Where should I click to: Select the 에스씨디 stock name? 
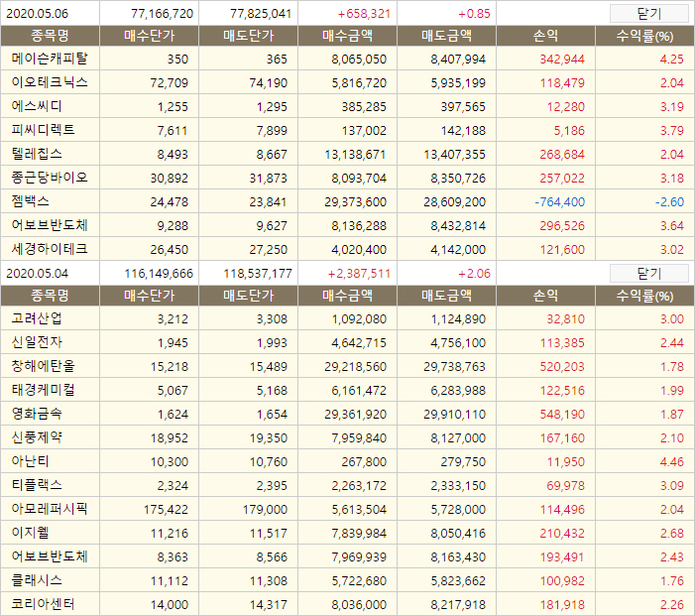pyautogui.click(x=37, y=106)
